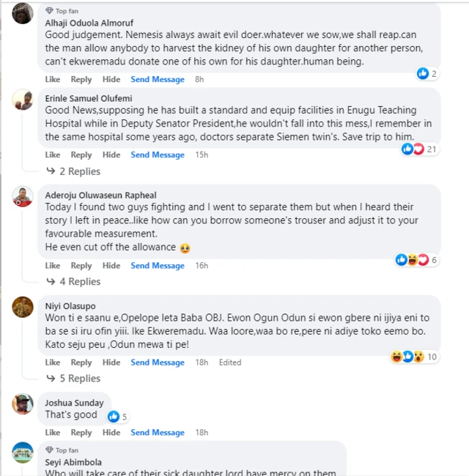
Task: View reaction icons on Niyi Olasupo's comment
Action: [x=408, y=357]
